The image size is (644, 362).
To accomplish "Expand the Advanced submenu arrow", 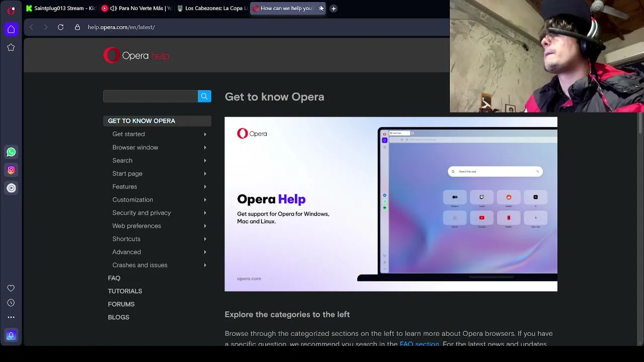I will coord(205,252).
